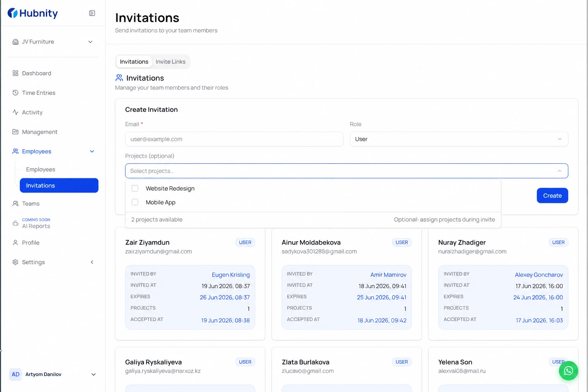Click the Mobile App option label

[160, 202]
